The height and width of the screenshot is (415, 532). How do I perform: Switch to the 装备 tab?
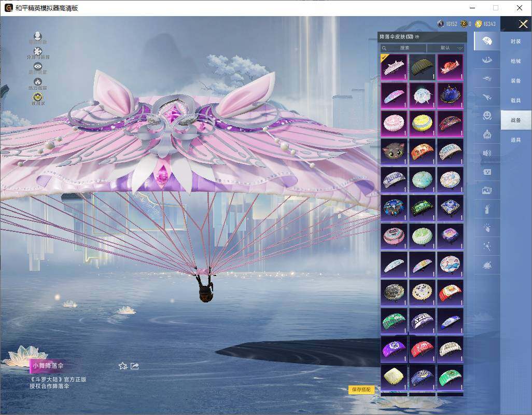click(516, 81)
